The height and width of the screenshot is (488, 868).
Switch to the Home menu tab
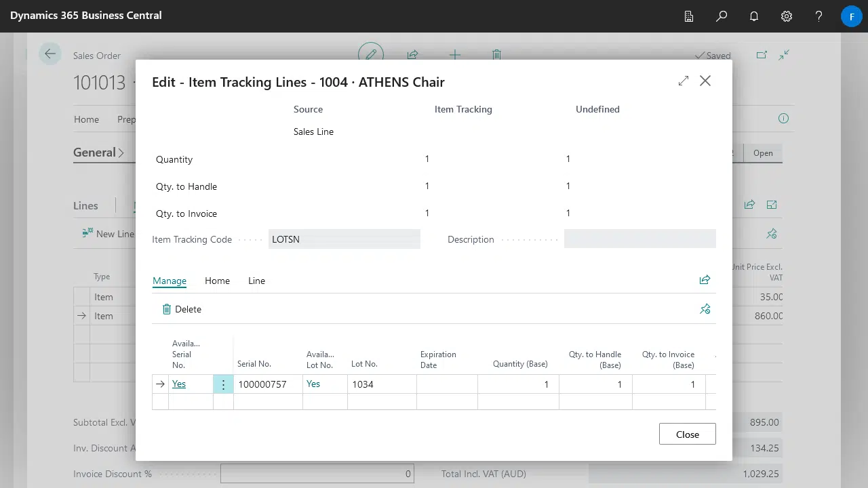(x=217, y=281)
